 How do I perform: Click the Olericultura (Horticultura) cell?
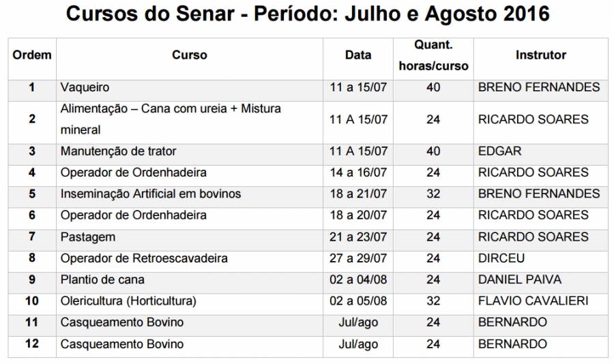point(190,301)
